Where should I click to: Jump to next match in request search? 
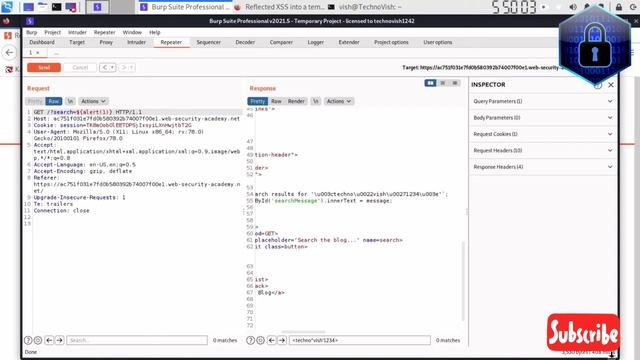pos(60,340)
